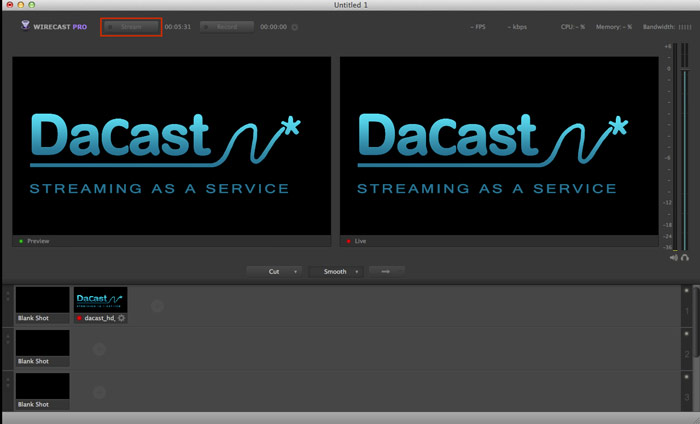Select Blank Shot in layer 3

42,391
